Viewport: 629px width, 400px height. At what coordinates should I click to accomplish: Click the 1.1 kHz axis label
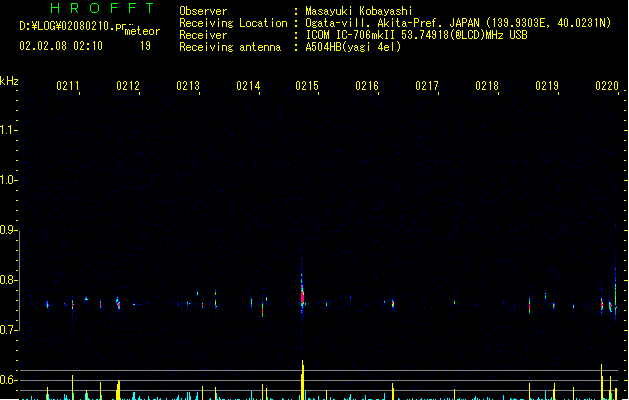pyautogui.click(x=8, y=130)
